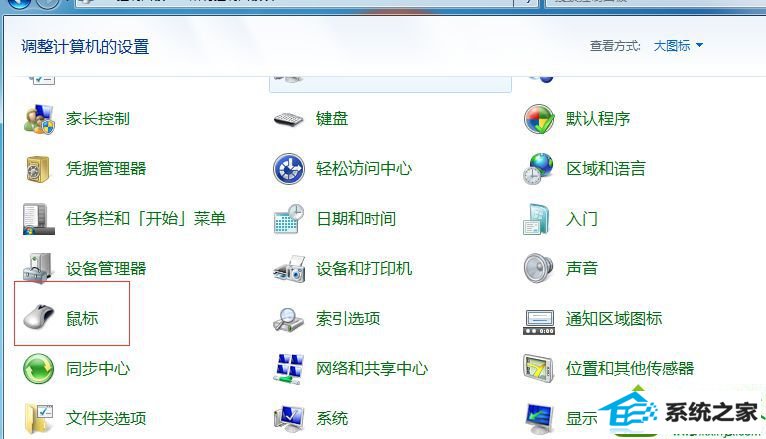
Task: Click the 轻松访问中心 text link
Action: pyautogui.click(x=364, y=169)
